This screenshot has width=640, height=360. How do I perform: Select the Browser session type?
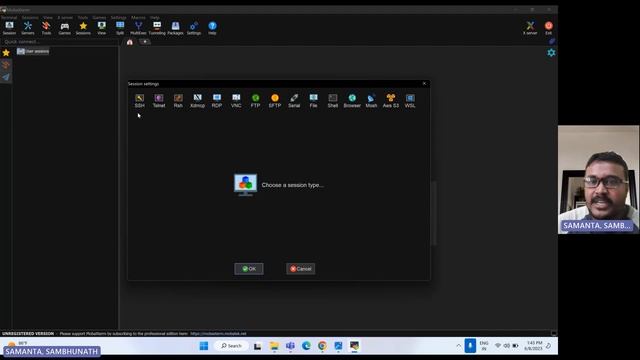coord(352,100)
